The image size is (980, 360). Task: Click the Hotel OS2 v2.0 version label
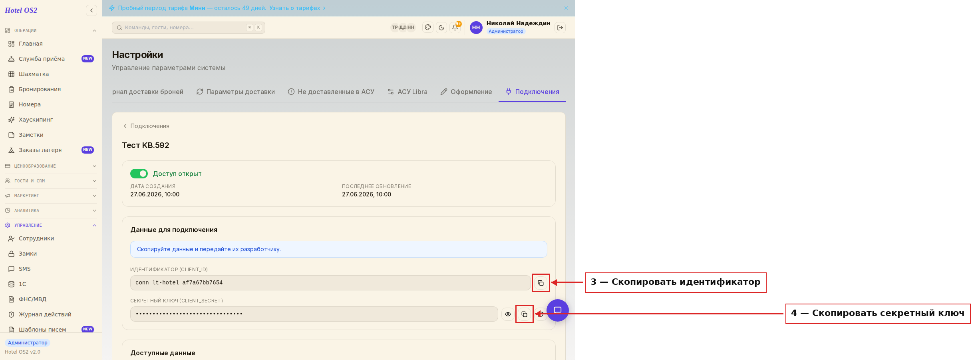[23, 352]
